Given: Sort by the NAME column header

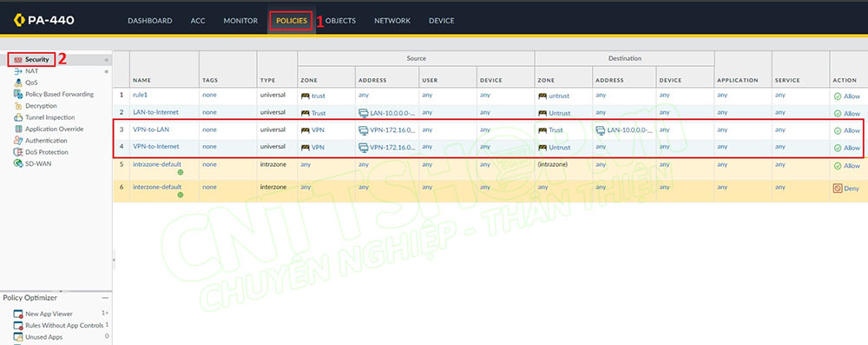Looking at the screenshot, I should click(141, 81).
